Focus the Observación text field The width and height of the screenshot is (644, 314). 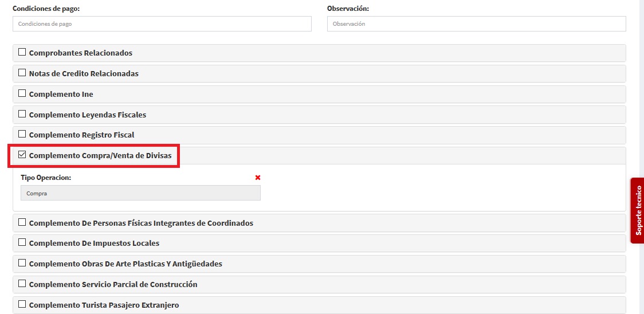pos(476,24)
